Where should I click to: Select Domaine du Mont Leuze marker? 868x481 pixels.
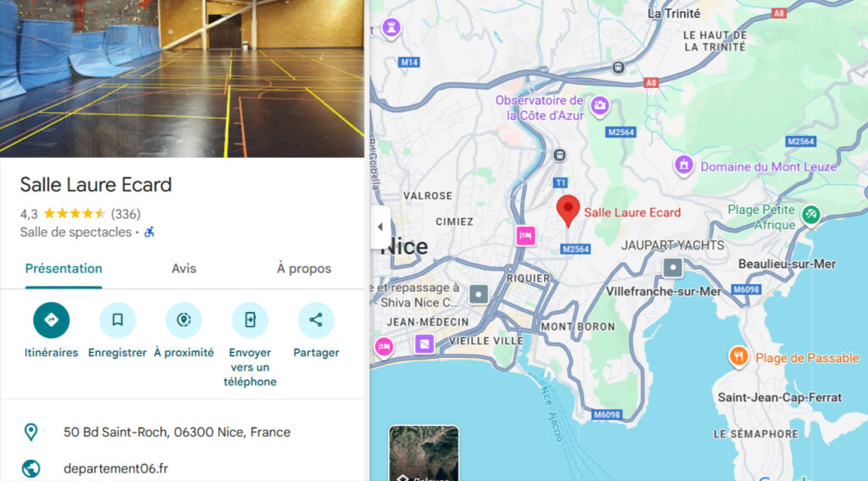(684, 165)
